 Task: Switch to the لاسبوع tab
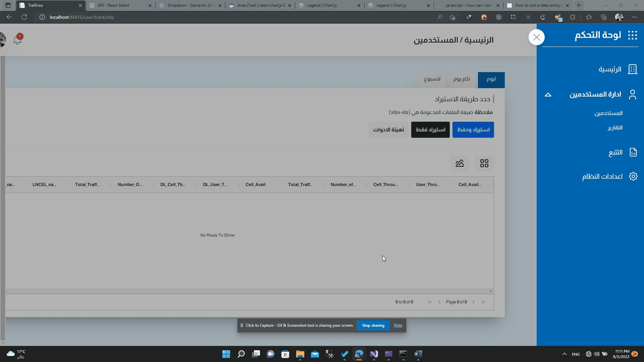pos(432,79)
